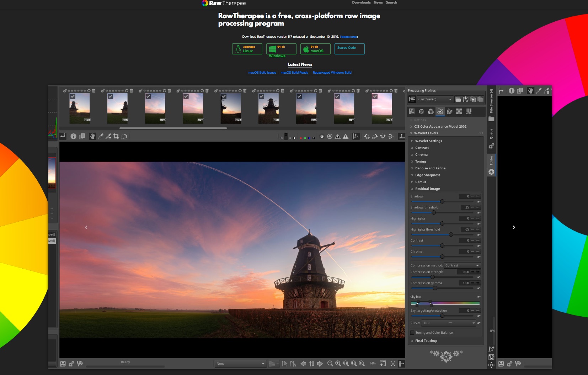588x375 pixels.
Task: Click the Color tab icon
Action: tap(431, 111)
